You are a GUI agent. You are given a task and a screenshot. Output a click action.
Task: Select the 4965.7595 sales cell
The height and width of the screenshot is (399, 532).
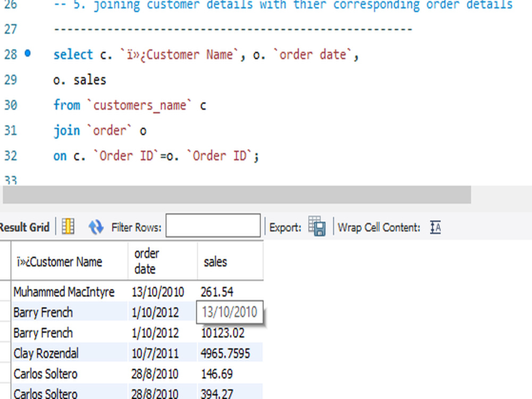click(230, 354)
